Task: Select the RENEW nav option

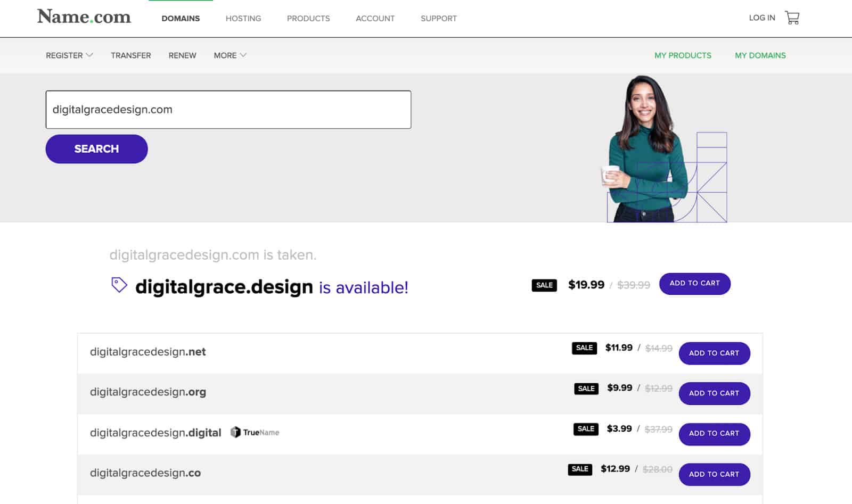Action: coord(182,55)
